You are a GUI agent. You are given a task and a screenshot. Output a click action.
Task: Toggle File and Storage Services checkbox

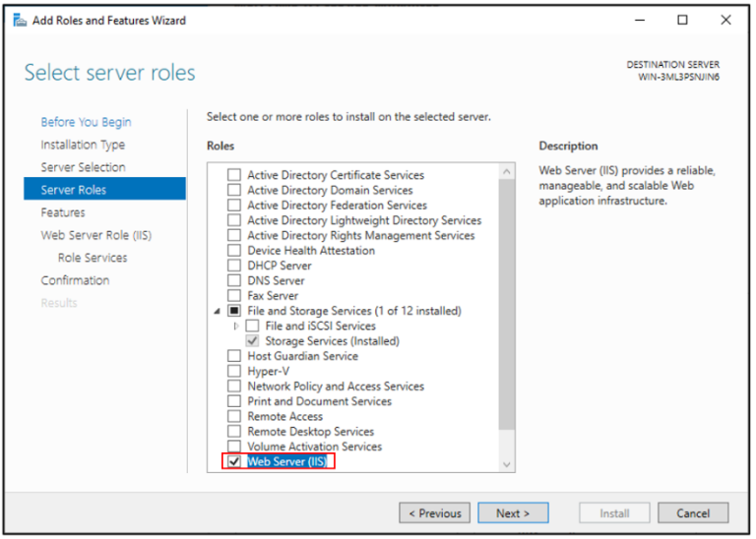coord(234,311)
